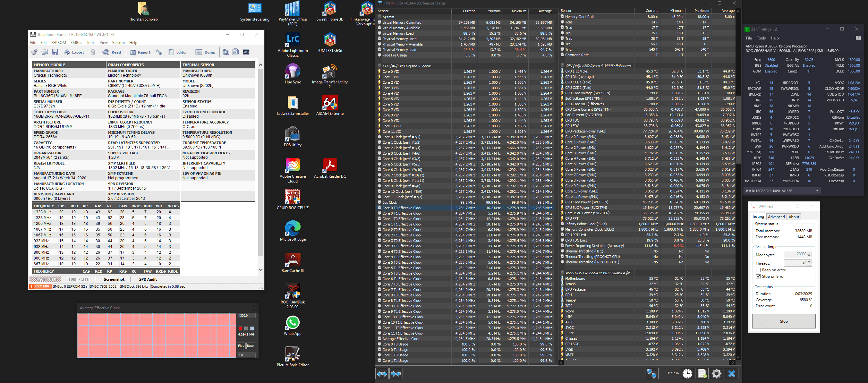
Task: Toggle Stop on error checkbox in RAM Test
Action: (x=758, y=277)
